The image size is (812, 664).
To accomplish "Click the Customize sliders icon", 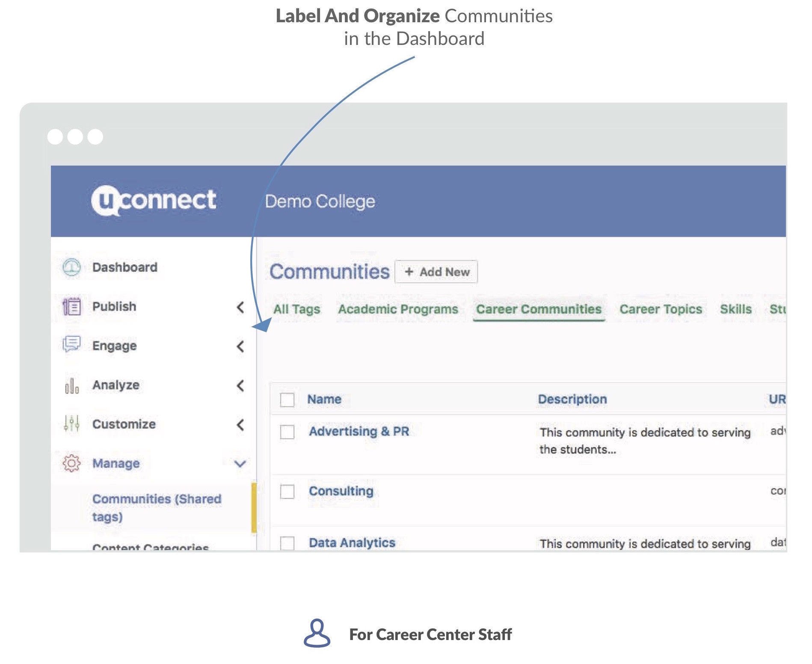I will pyautogui.click(x=71, y=424).
